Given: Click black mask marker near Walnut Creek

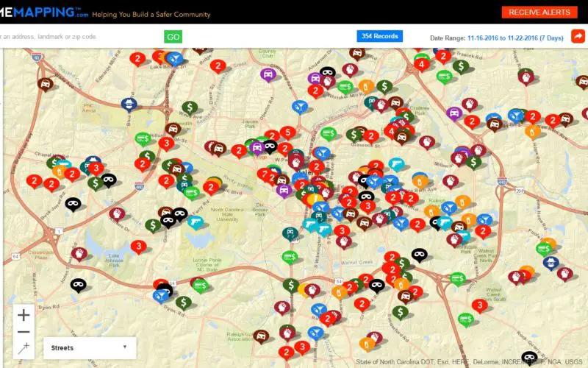Looking at the screenshot, I should pos(419,255).
